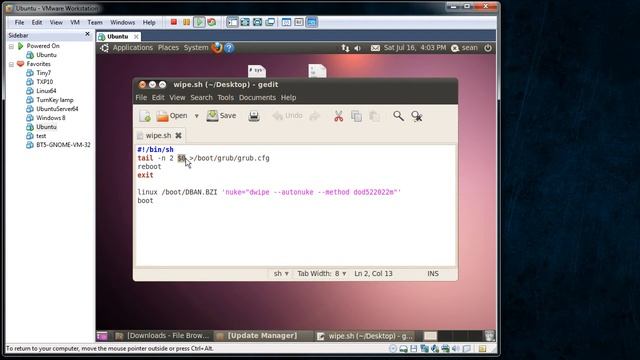
Task: Expand the Open recent files arrow
Action: [x=196, y=116]
